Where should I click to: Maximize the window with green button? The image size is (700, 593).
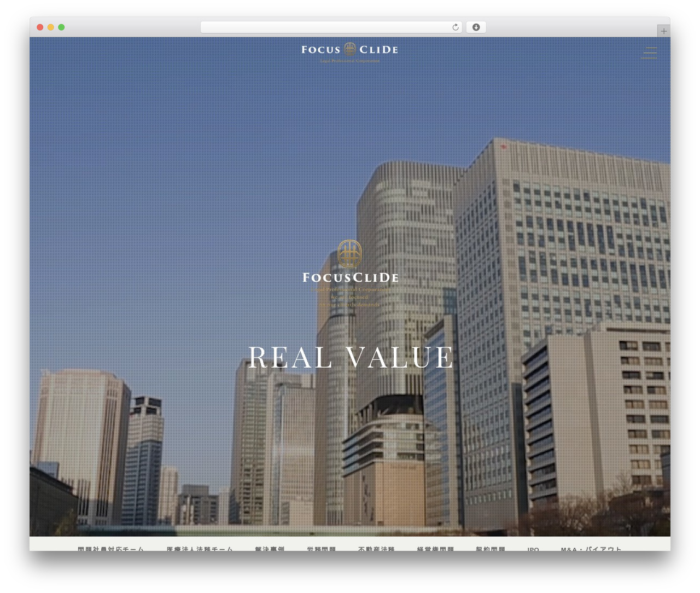61,27
